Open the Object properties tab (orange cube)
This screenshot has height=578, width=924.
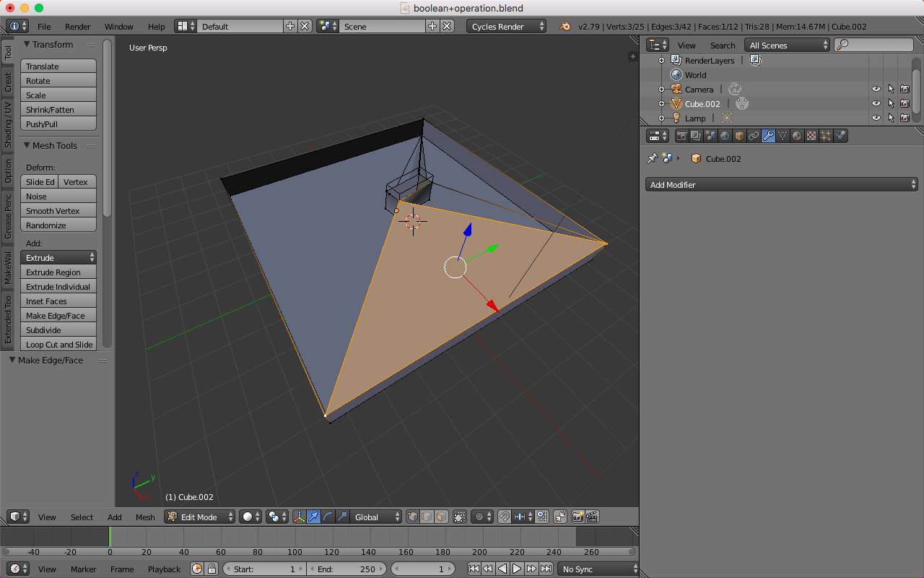tap(739, 136)
